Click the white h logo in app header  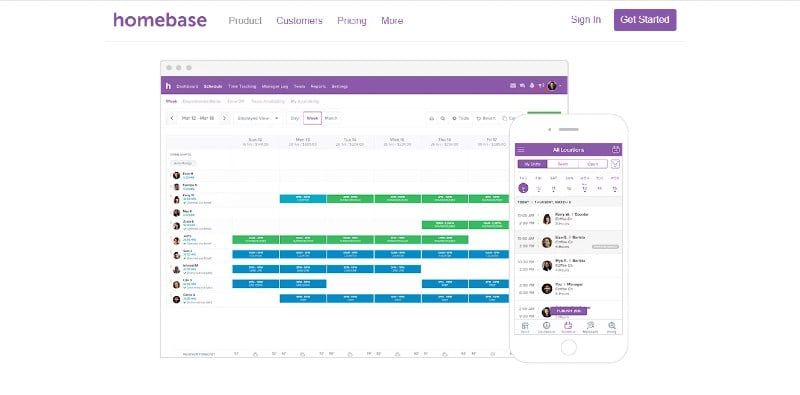click(168, 86)
